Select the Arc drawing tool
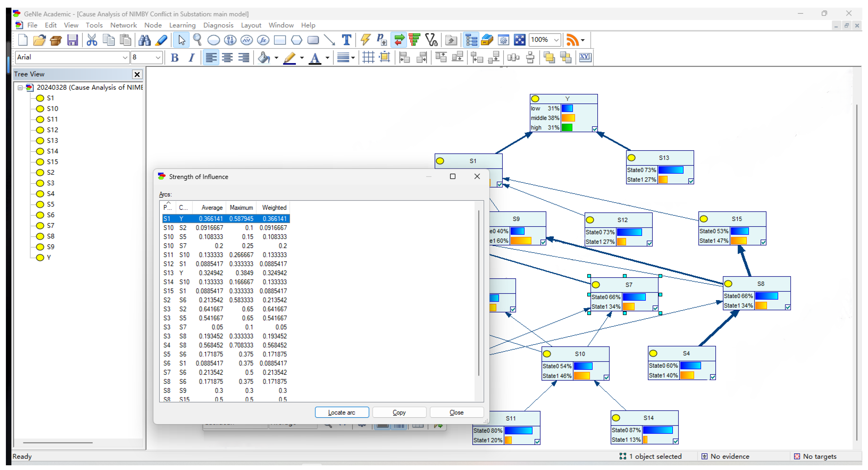The image size is (868, 470). tap(330, 40)
